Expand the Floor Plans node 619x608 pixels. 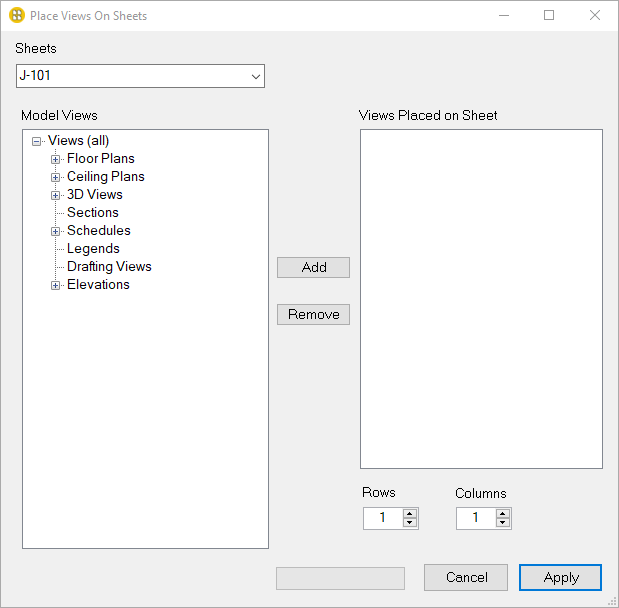pos(56,159)
